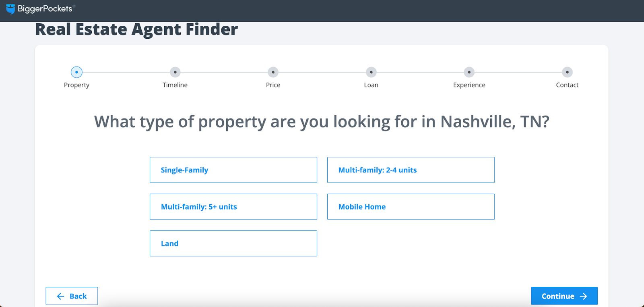Screen dimensions: 644x307
Task: Choose Multi-family: 2-4 units
Action: pos(411,170)
